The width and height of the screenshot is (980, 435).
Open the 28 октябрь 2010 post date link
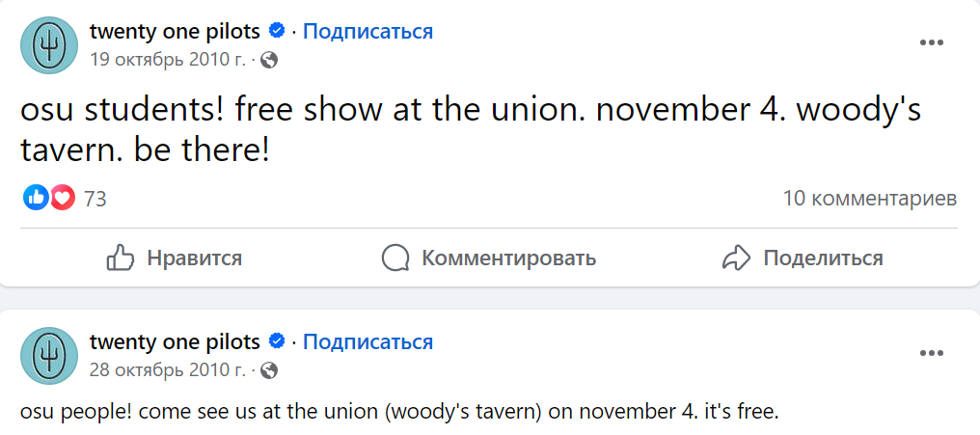pyautogui.click(x=167, y=370)
